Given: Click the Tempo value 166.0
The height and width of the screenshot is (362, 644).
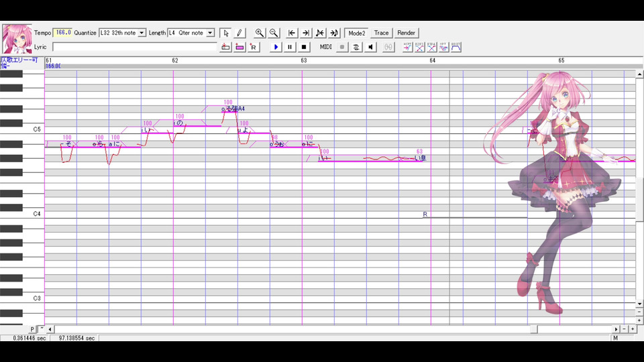Looking at the screenshot, I should (x=63, y=32).
